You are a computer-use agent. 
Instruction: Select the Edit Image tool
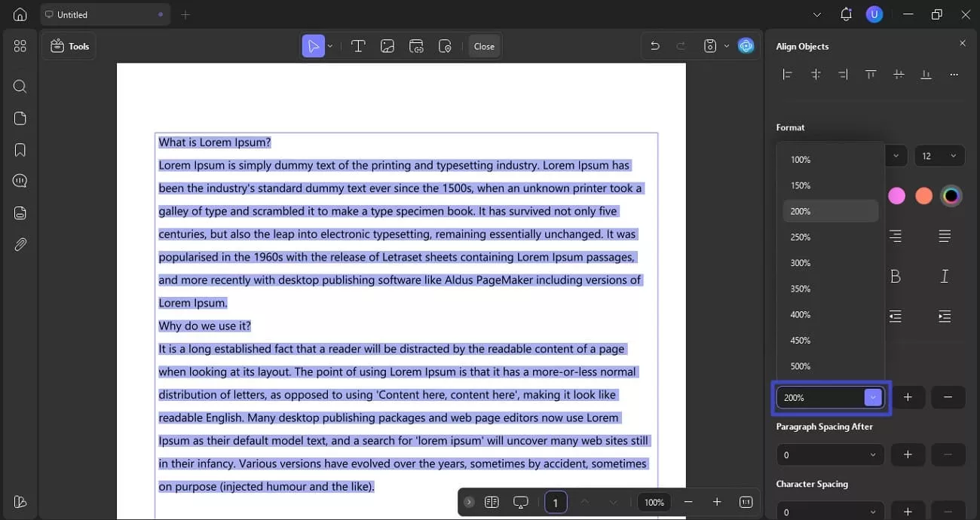(387, 45)
